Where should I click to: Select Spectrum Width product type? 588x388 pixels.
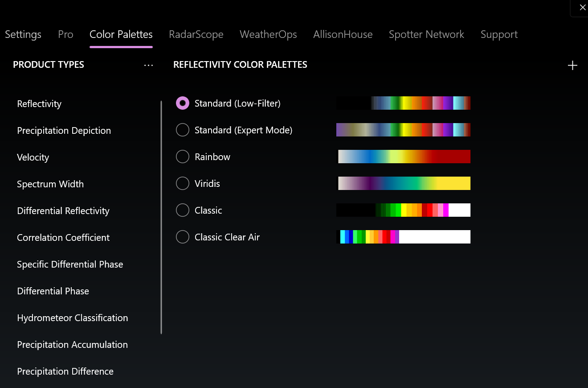50,184
